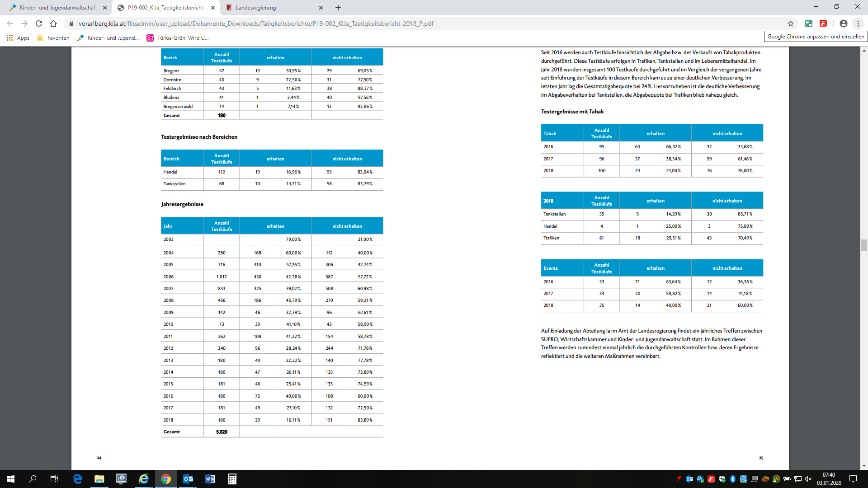Open Task View on the taskbar
This screenshot has width=868, height=488.
tap(54, 479)
